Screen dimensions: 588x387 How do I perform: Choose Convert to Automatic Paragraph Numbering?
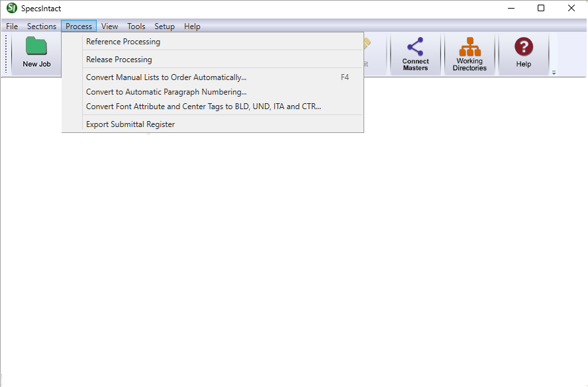pyautogui.click(x=166, y=92)
